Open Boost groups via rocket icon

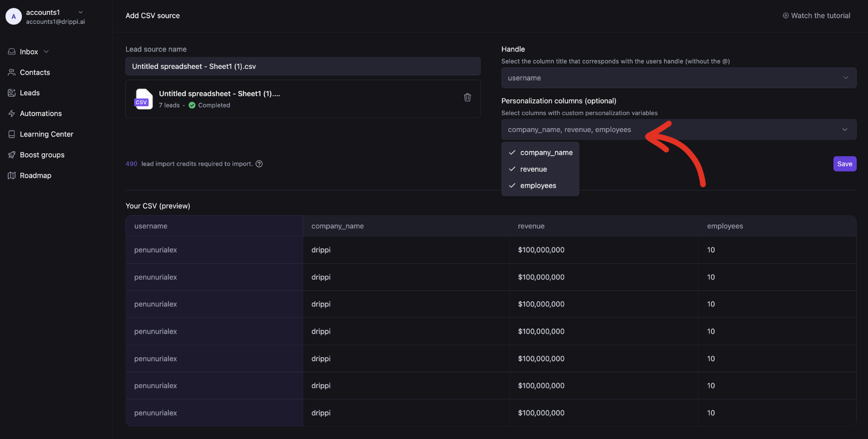click(x=12, y=155)
